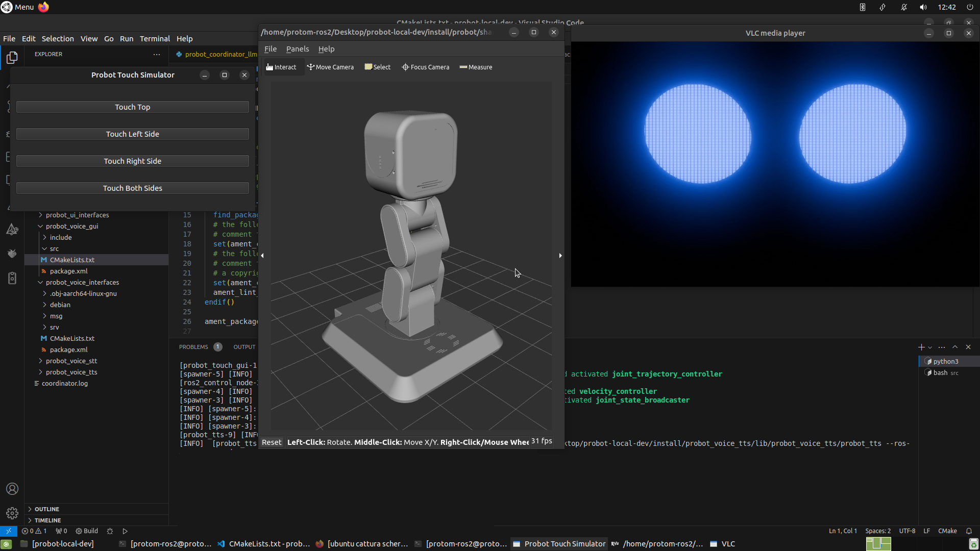Open the notifications bell indicator in top panel
980x551 pixels.
(x=904, y=7)
